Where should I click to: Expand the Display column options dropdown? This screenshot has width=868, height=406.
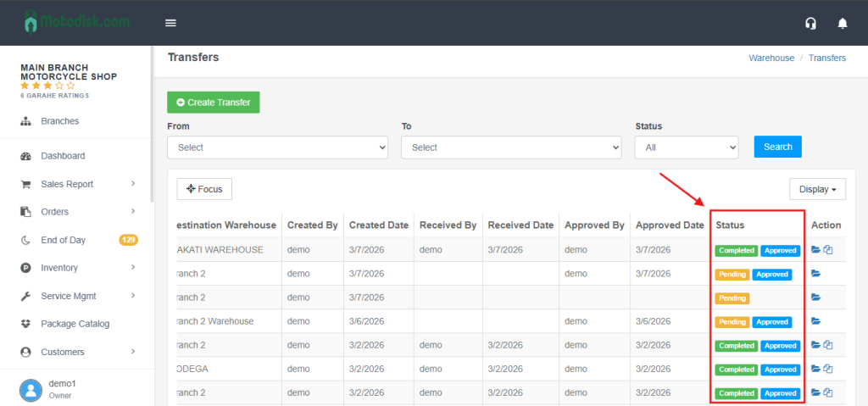(x=817, y=189)
